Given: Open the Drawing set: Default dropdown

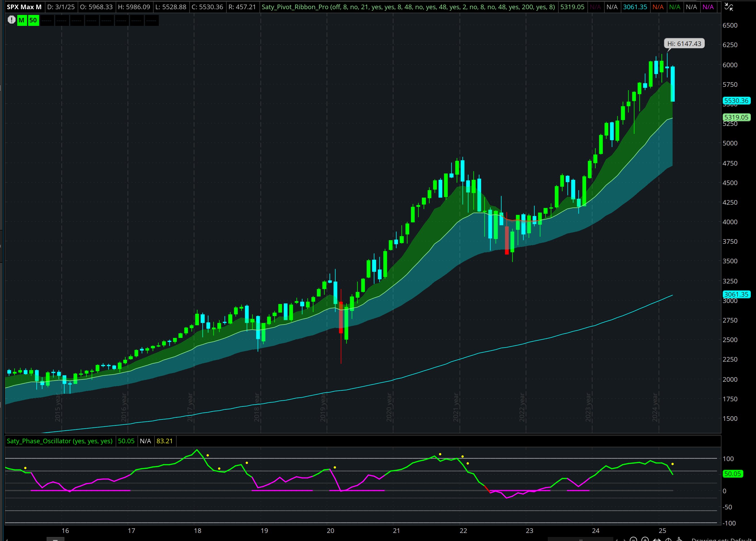Looking at the screenshot, I should (722, 540).
